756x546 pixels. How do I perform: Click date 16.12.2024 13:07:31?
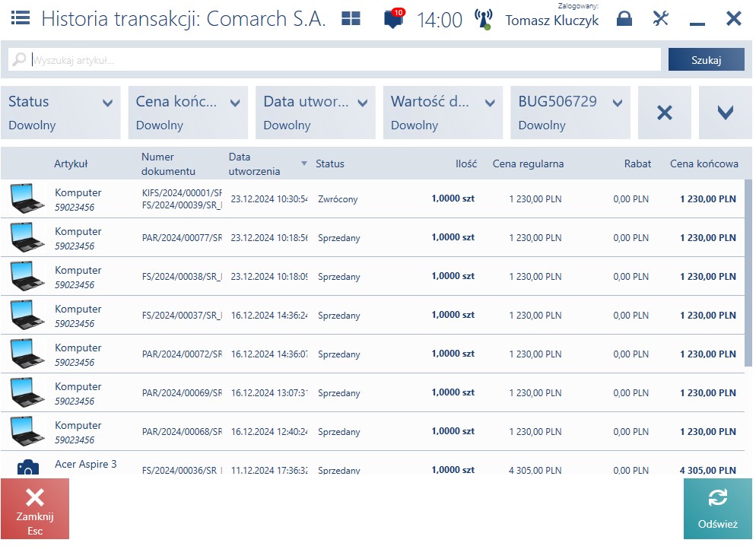(269, 392)
